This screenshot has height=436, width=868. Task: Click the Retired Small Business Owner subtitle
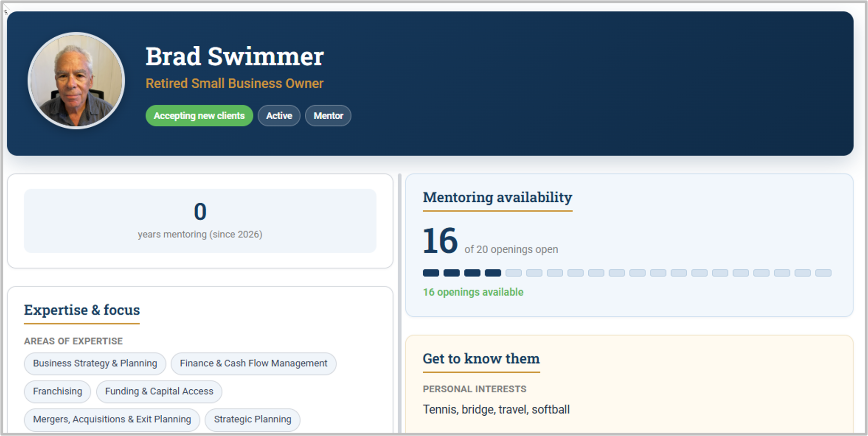click(234, 83)
